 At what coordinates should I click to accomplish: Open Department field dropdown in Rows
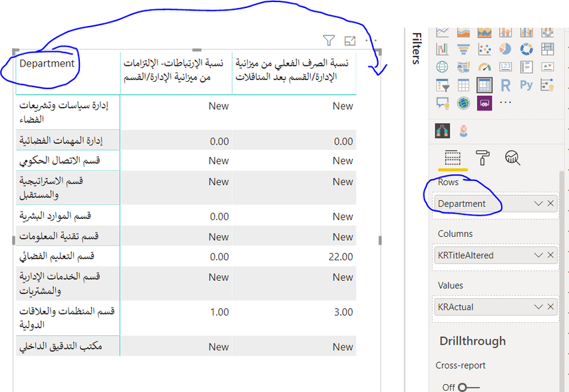(538, 203)
